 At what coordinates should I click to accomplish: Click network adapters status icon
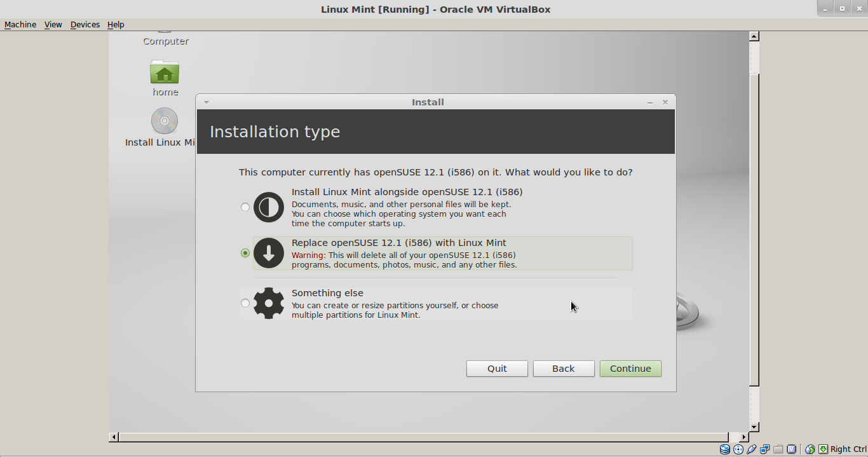pyautogui.click(x=765, y=449)
